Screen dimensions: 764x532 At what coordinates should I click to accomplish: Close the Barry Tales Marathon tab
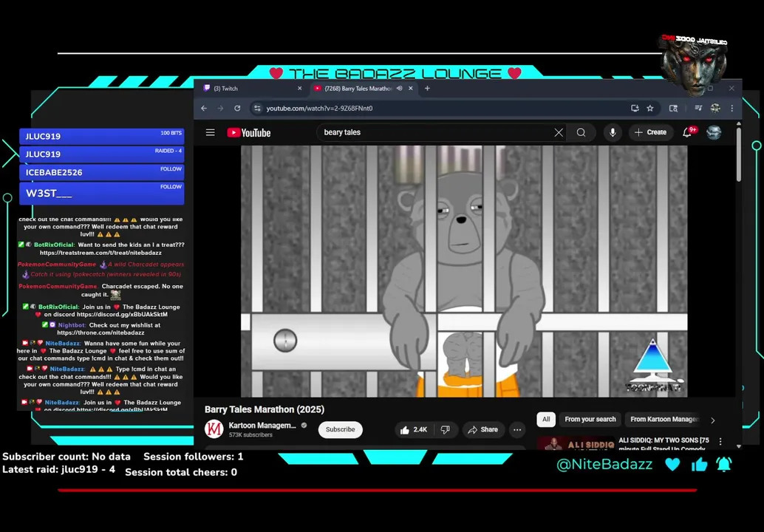pyautogui.click(x=411, y=88)
